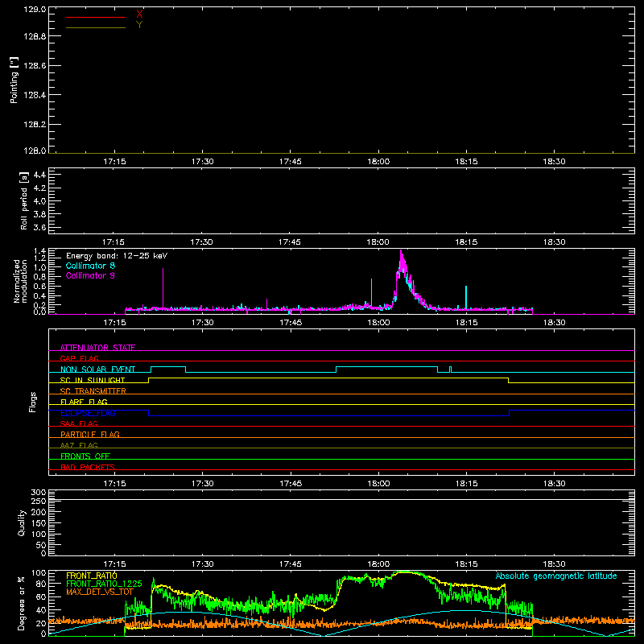Click the 1.4 tick on modulation axis

point(39,251)
